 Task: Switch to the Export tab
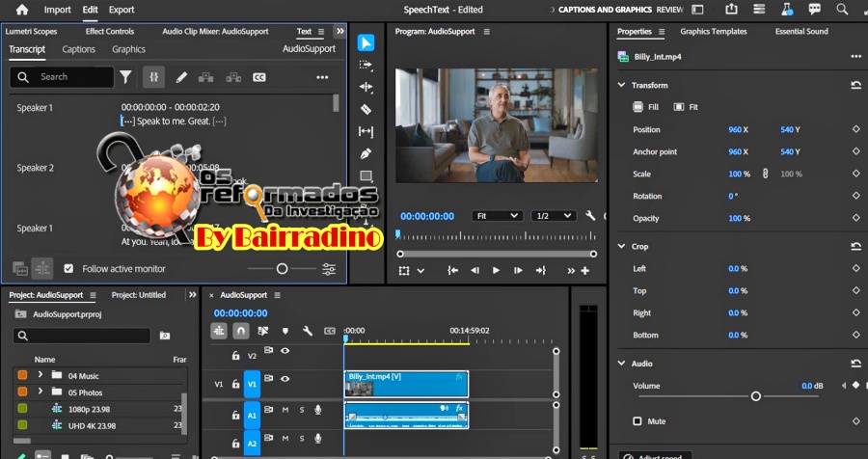tap(122, 10)
